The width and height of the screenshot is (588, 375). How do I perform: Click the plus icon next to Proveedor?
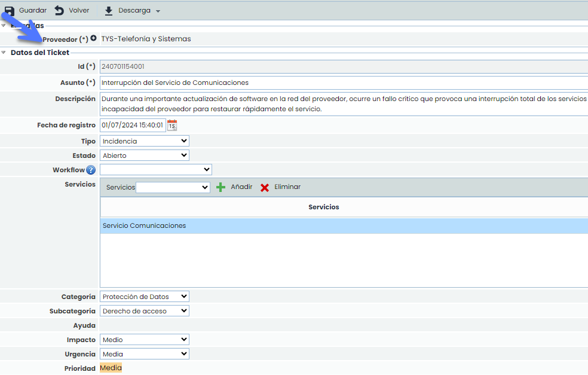94,39
